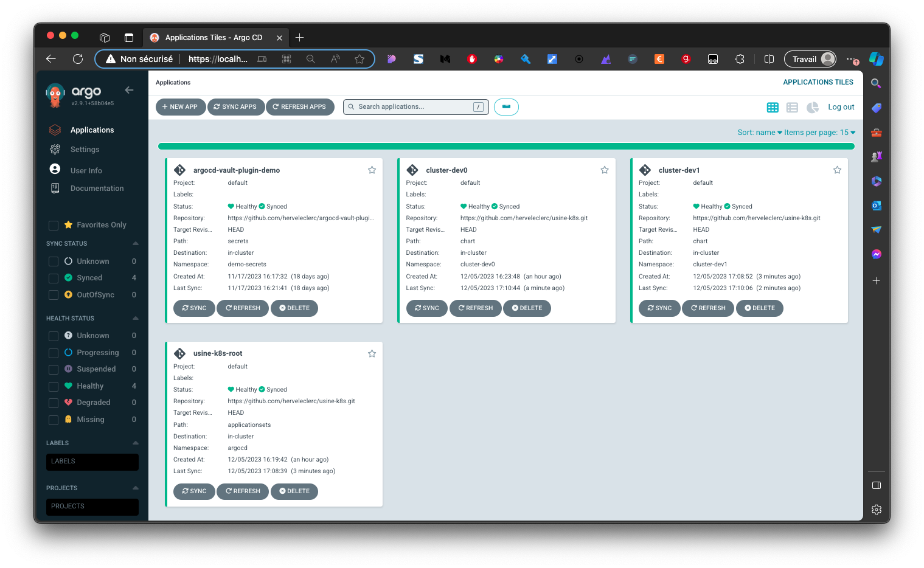
Task: Open the Sort: name dropdown
Action: 759,133
